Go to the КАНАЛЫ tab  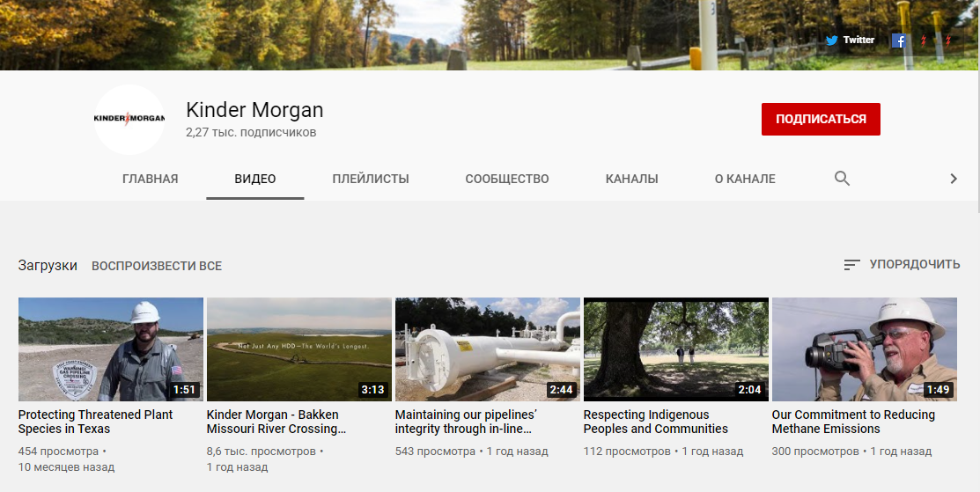(632, 179)
